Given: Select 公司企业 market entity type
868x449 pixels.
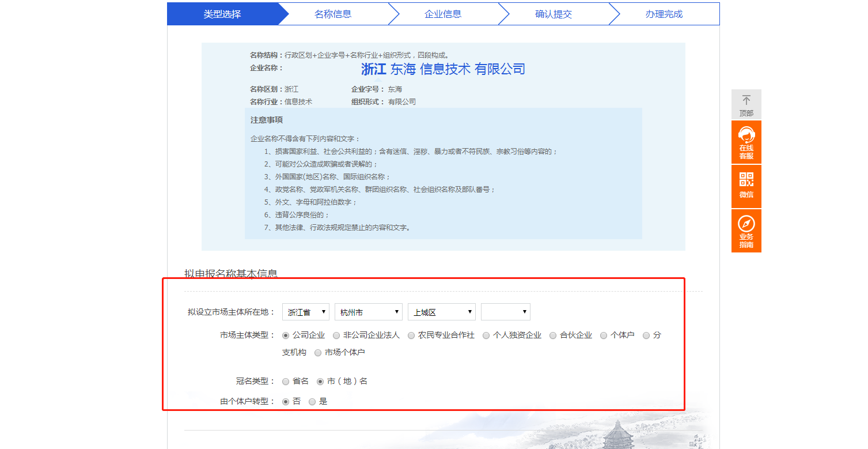Looking at the screenshot, I should click(286, 335).
